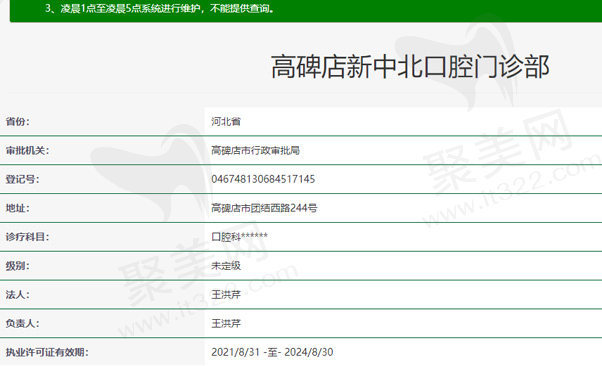Click the 负责人 label
This screenshot has width=602, height=366.
22,323
